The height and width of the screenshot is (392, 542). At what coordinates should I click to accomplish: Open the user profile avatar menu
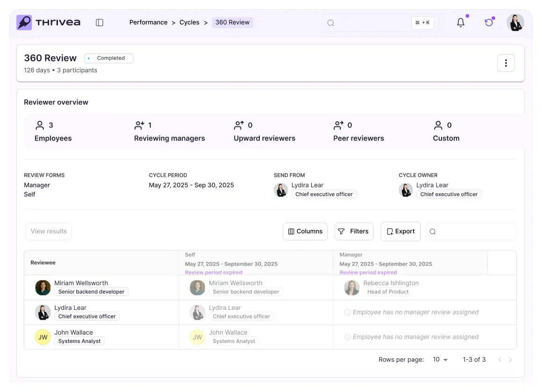(515, 22)
